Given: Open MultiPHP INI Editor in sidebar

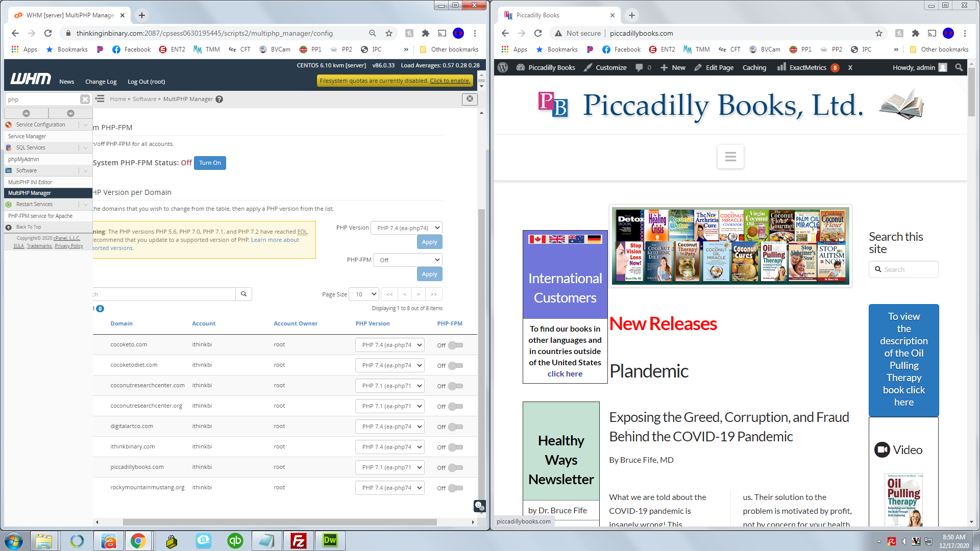Looking at the screenshot, I should pos(30,182).
